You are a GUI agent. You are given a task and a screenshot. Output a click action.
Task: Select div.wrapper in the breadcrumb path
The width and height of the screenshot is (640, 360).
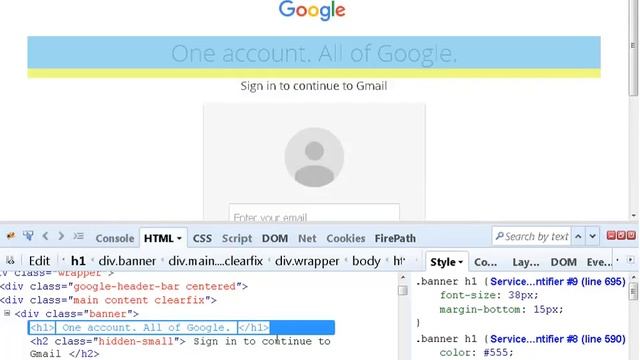pos(307,261)
